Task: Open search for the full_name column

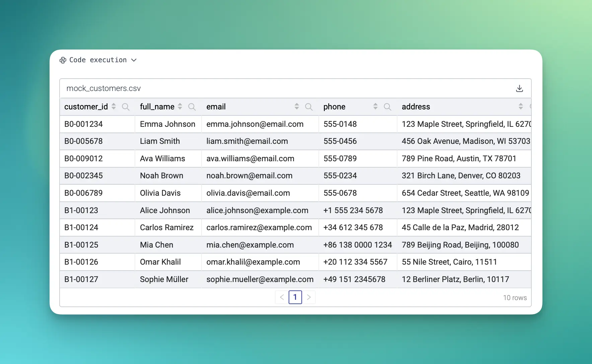Action: click(x=192, y=107)
